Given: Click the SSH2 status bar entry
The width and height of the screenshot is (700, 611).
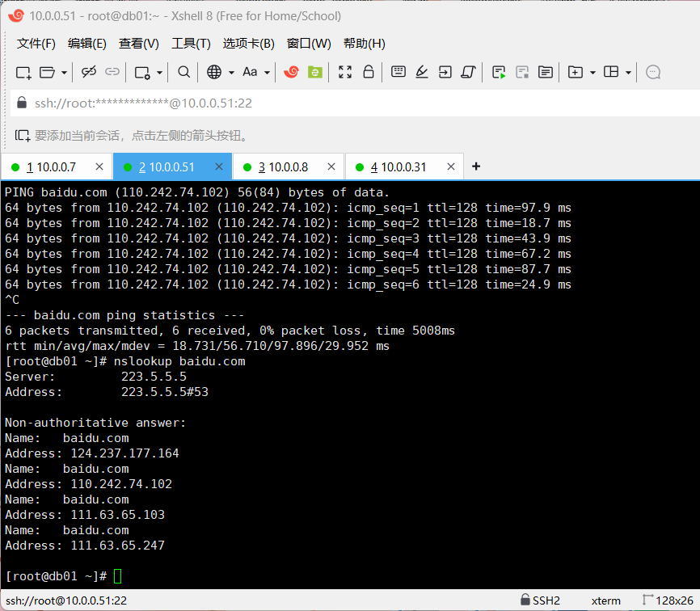Looking at the screenshot, I should (x=540, y=600).
